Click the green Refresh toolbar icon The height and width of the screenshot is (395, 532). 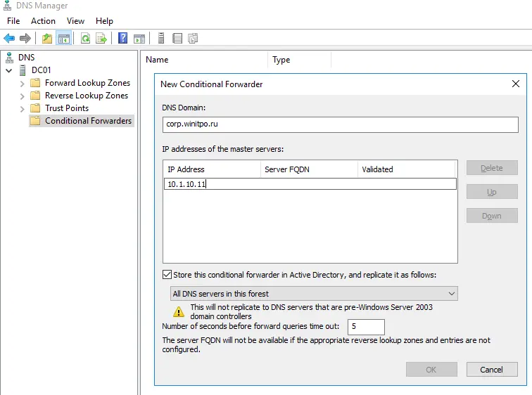[x=85, y=38]
